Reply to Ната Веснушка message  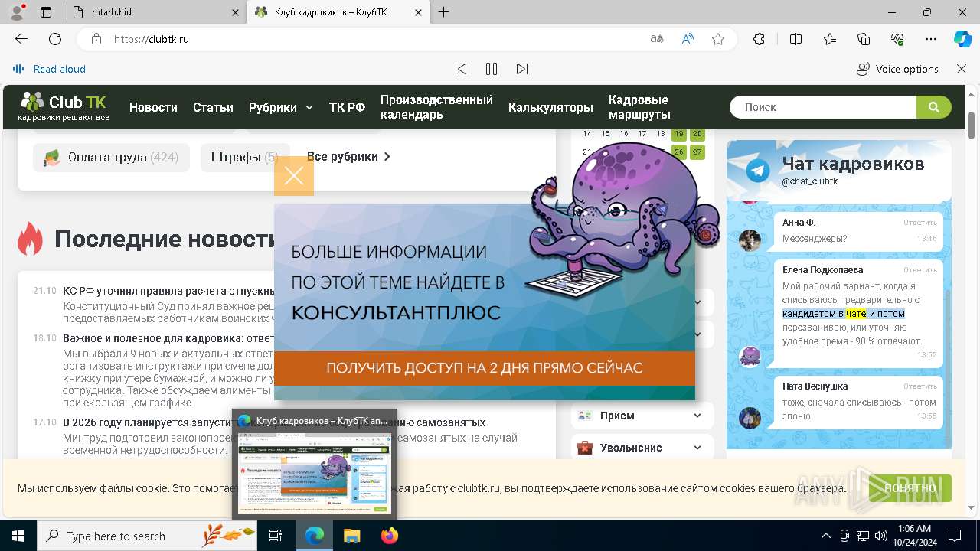[920, 386]
